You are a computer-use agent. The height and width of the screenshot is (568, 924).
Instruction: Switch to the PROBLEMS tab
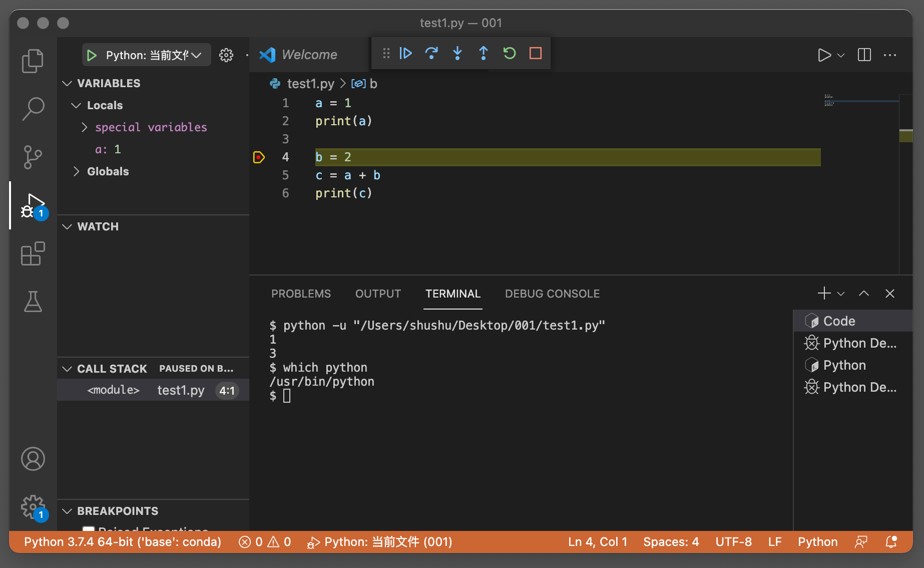(301, 294)
